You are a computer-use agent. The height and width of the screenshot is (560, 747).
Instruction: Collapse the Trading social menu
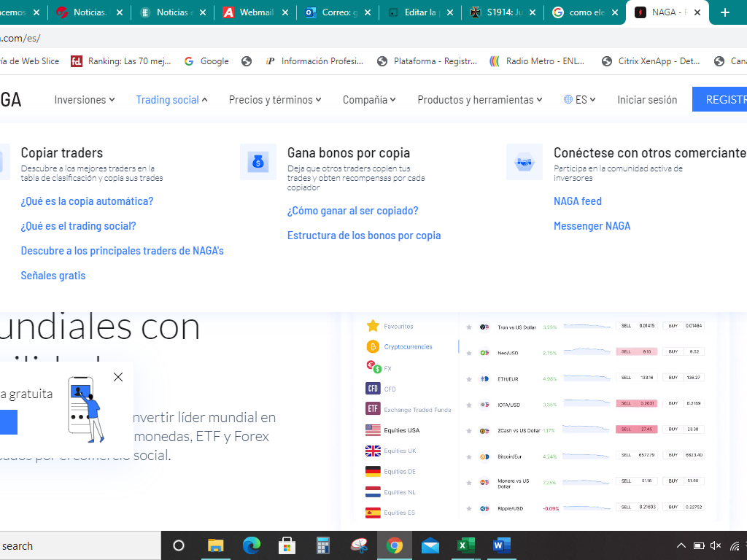coord(171,99)
